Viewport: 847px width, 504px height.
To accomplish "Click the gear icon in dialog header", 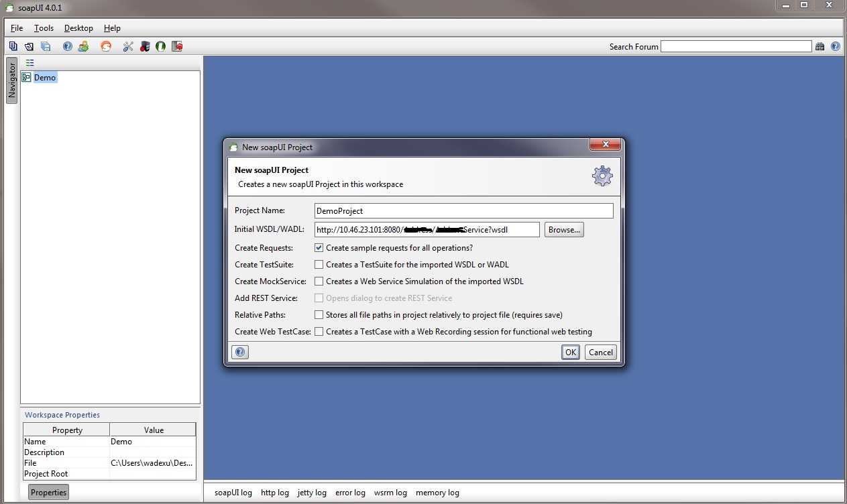I will coord(602,176).
